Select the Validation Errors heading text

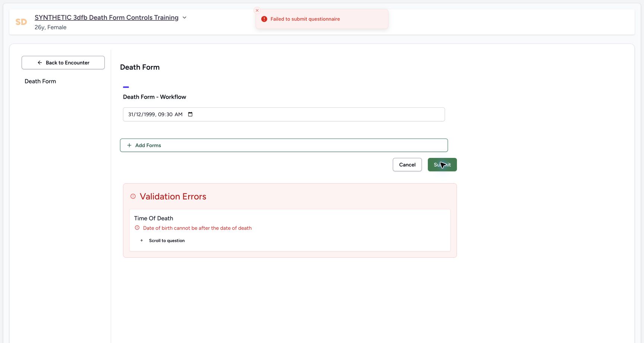(x=173, y=197)
